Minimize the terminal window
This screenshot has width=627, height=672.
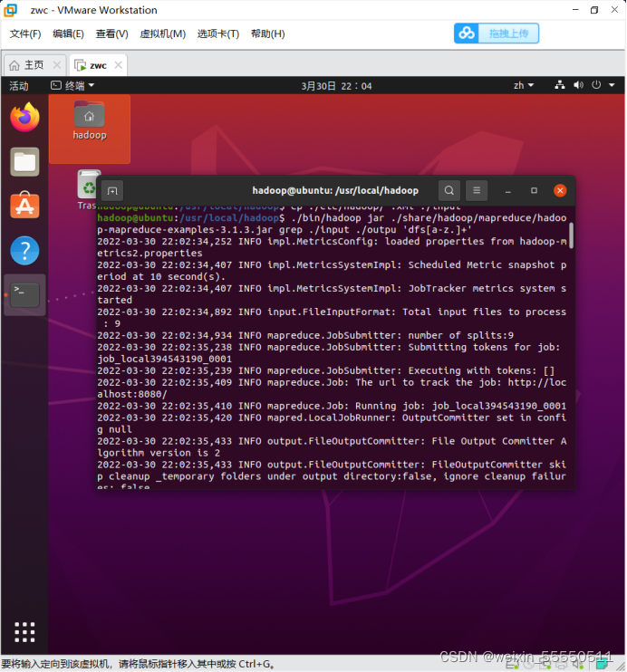[507, 191]
